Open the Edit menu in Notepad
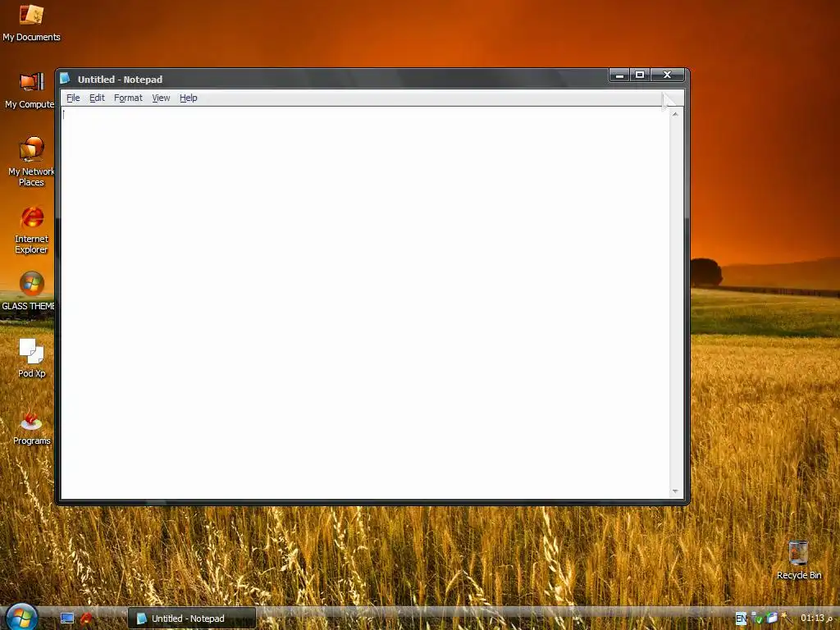840x630 pixels. (97, 98)
